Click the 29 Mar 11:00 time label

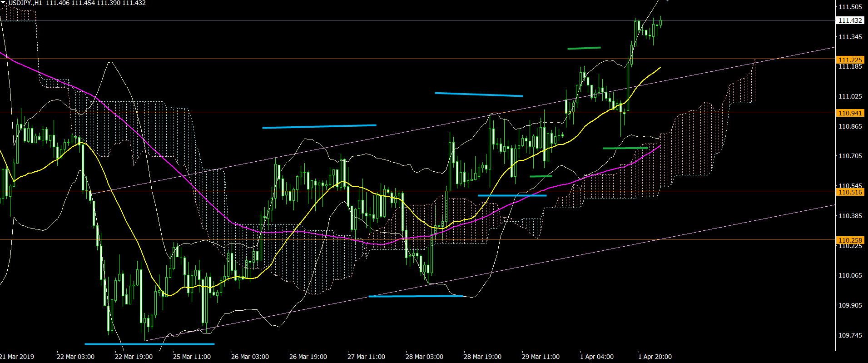click(541, 357)
